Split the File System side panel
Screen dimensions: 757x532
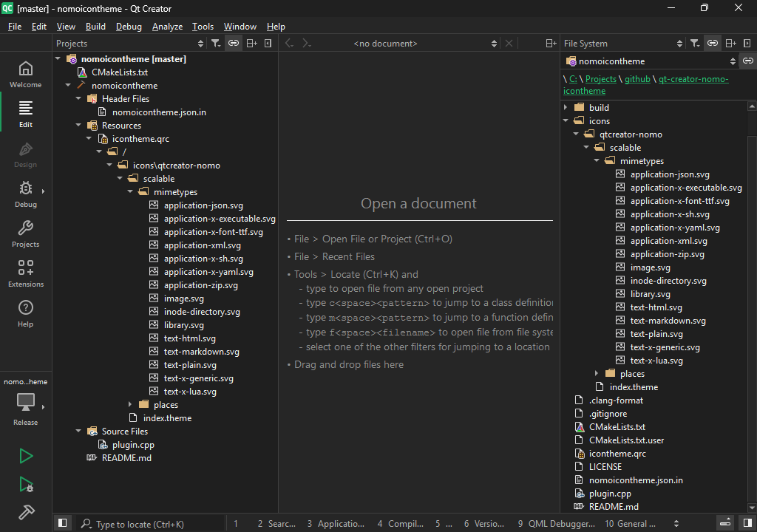tap(730, 44)
